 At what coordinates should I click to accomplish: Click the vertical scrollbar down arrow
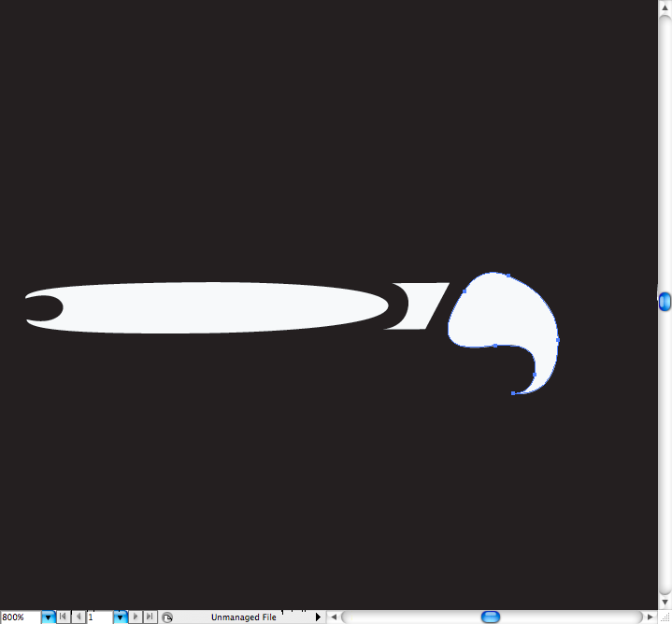pos(665,603)
